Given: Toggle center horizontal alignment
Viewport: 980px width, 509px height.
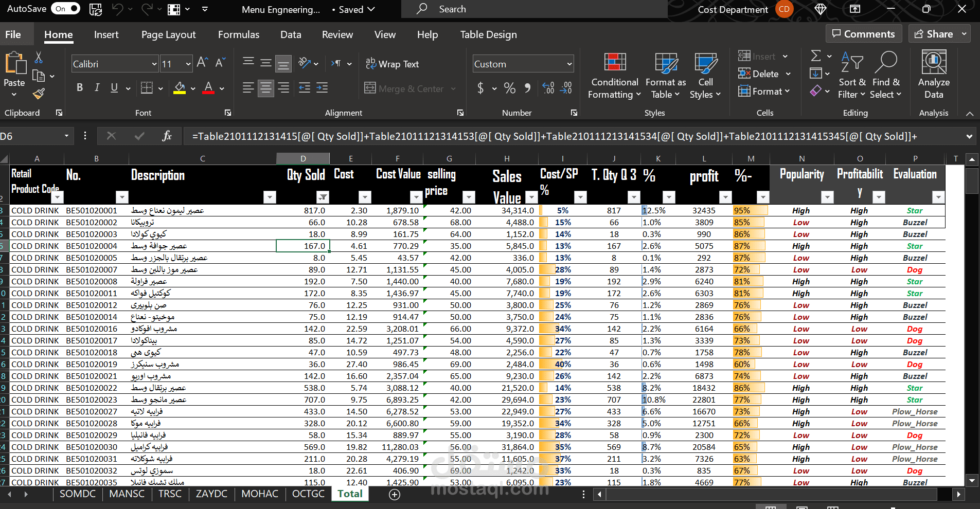Looking at the screenshot, I should pos(266,88).
